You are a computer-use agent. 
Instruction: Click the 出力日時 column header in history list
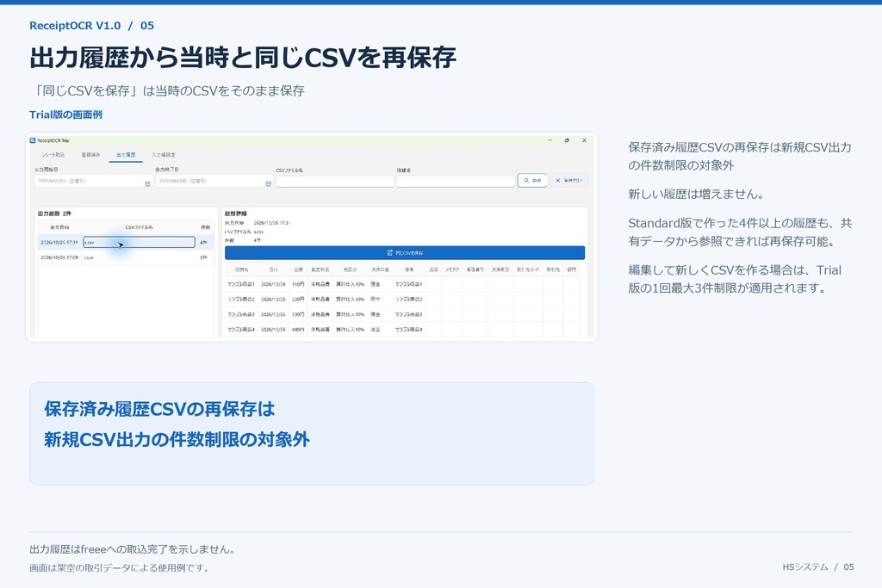59,227
